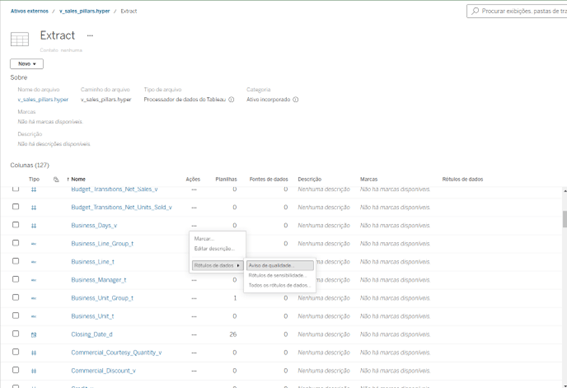Open actions ellipsis for Business_Manager_t
Viewport: 567px width, 388px height.
(194, 280)
